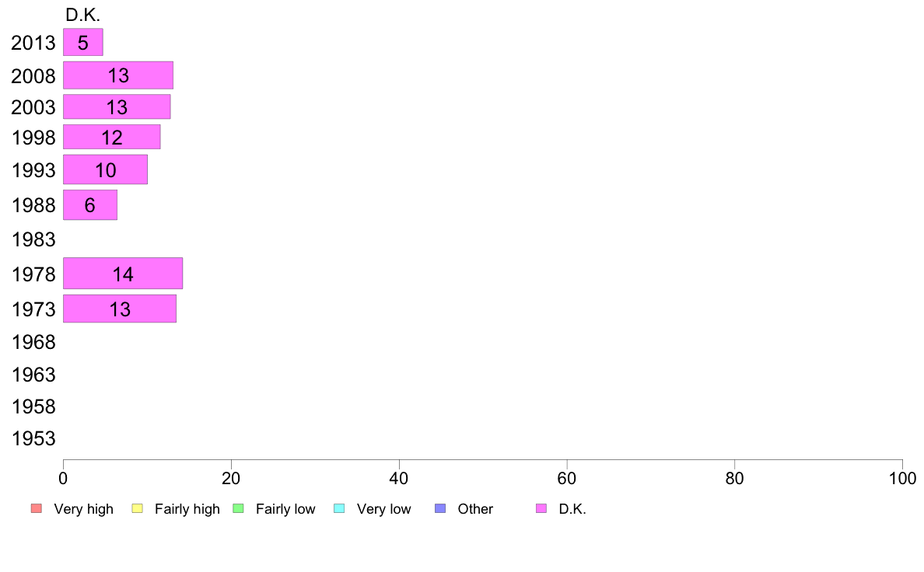Viewport: 924px width, 572px height.
Task: Click the 40 axis tick label
Action: pyautogui.click(x=399, y=478)
